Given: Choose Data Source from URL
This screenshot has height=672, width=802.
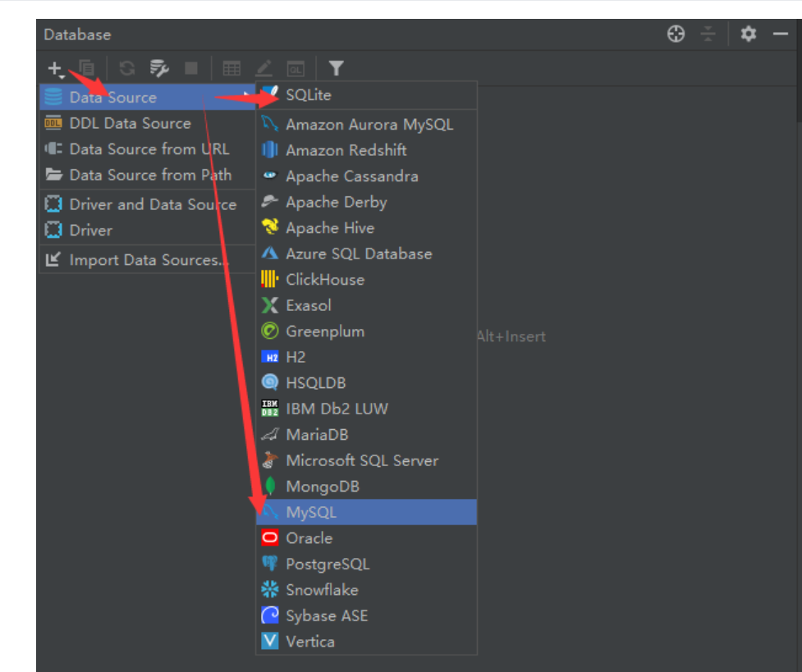Looking at the screenshot, I should [147, 149].
